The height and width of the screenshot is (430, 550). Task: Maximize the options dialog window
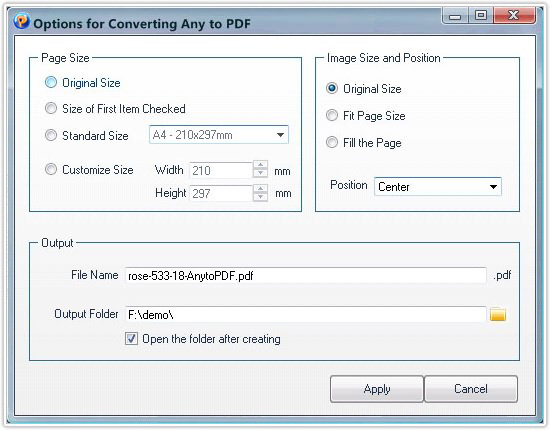pyautogui.click(x=481, y=16)
